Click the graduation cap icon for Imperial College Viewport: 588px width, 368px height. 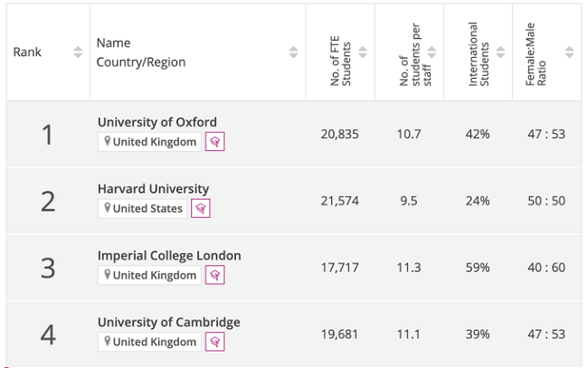coord(214,276)
